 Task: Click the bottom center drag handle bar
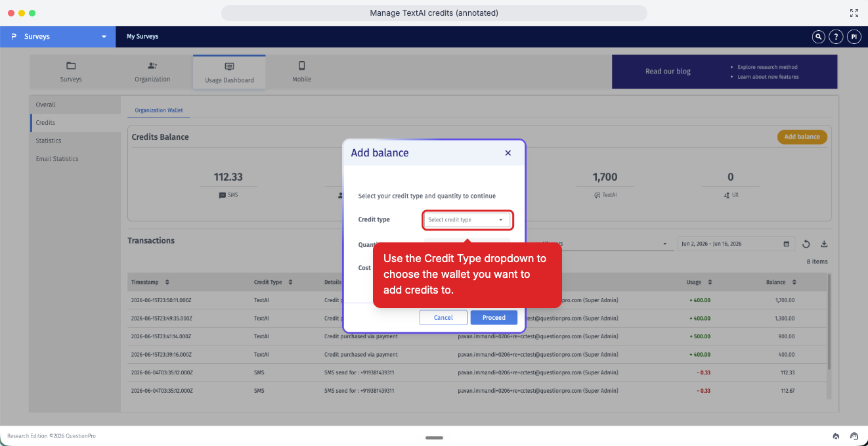pos(434,437)
